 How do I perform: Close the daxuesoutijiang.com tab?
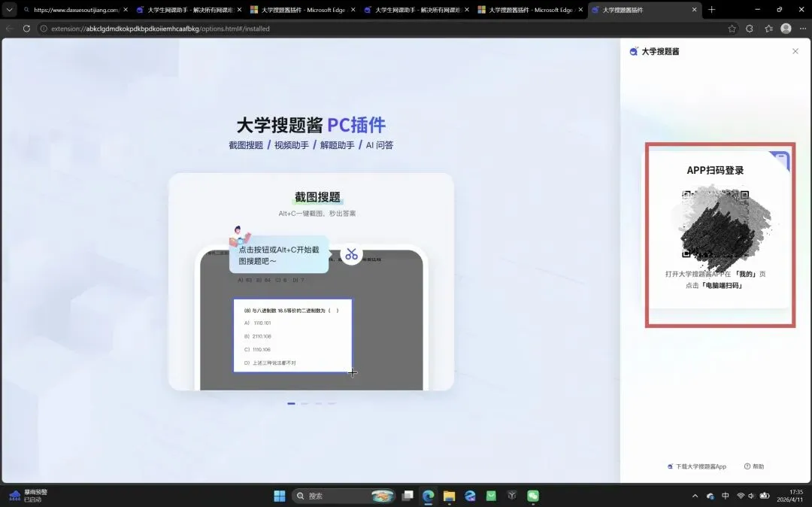[126, 10]
